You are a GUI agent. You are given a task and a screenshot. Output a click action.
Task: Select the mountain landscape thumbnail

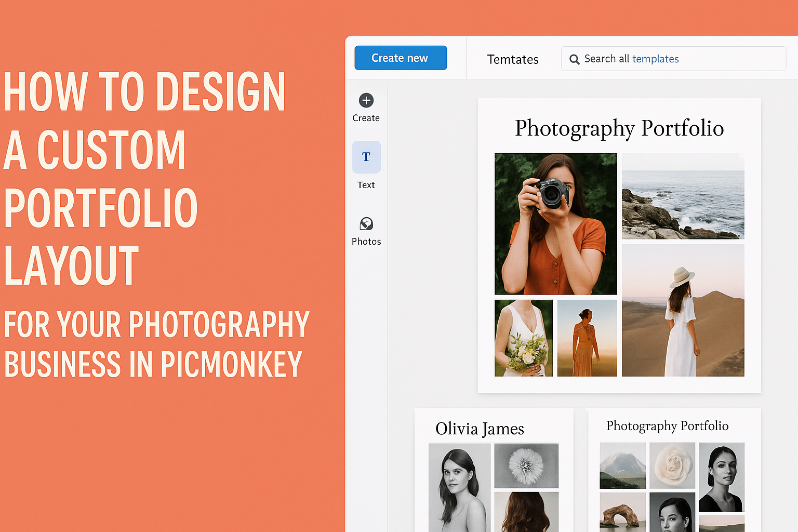623,465
